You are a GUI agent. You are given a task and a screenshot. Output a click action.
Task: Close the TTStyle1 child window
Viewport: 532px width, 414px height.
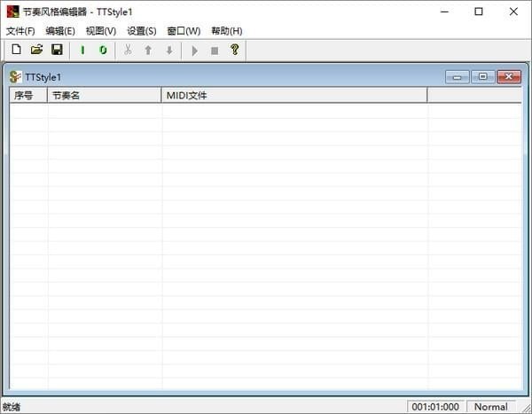(509, 77)
